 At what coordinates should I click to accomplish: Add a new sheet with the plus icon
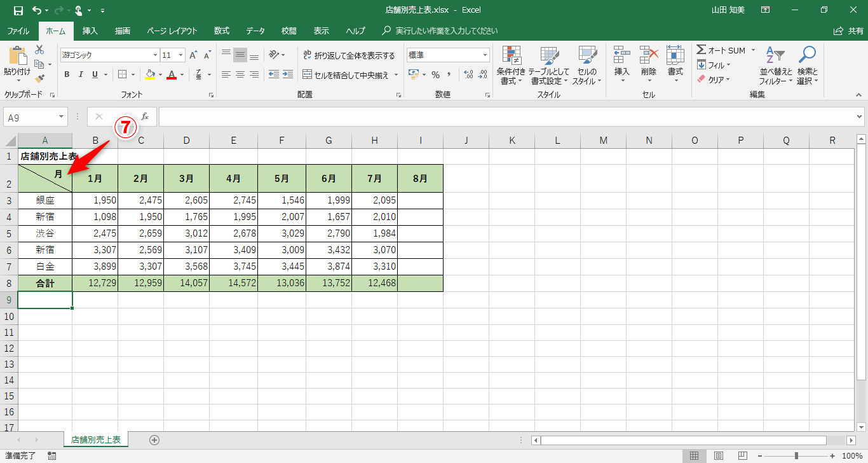click(x=154, y=439)
